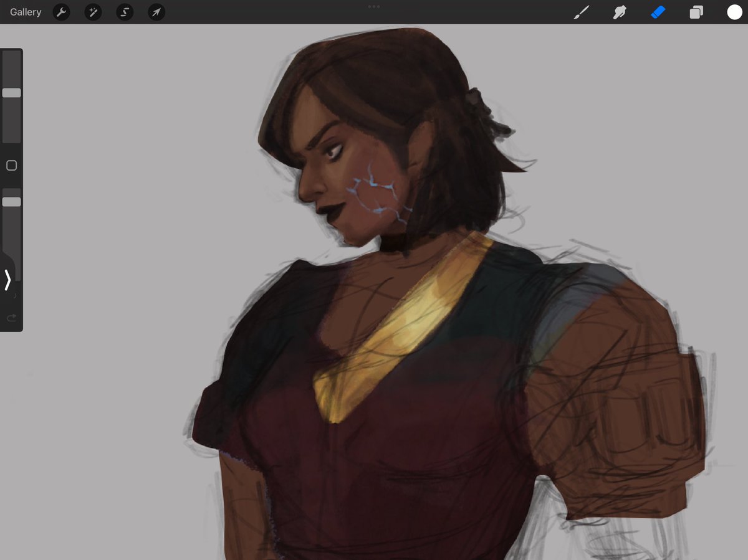Open the canvas options via three-dot handle
This screenshot has width=748, height=560.
pyautogui.click(x=374, y=6)
